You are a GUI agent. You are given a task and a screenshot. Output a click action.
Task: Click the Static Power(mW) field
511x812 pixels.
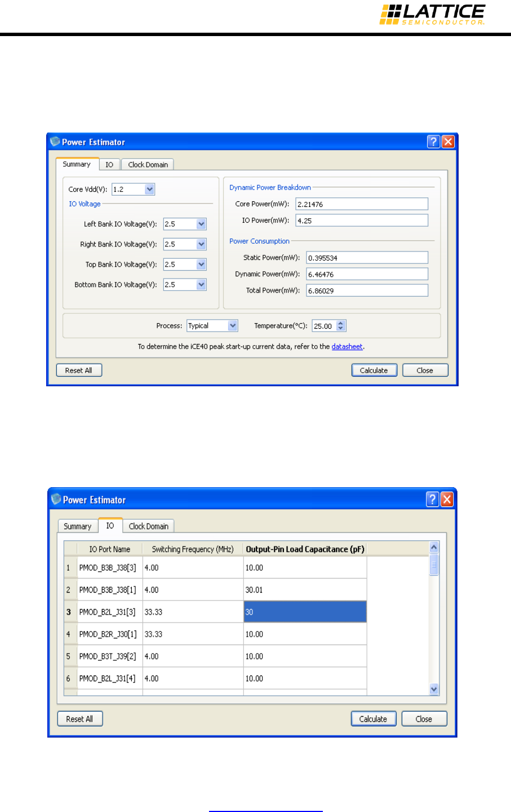tap(367, 258)
